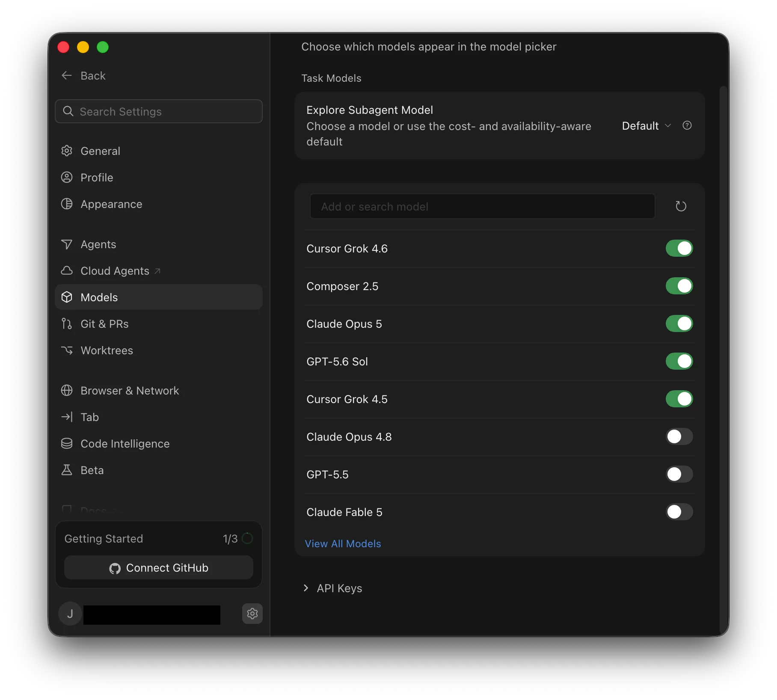Screen dimensions: 777x700
Task: Click the Beta flask icon
Action: pyautogui.click(x=67, y=470)
